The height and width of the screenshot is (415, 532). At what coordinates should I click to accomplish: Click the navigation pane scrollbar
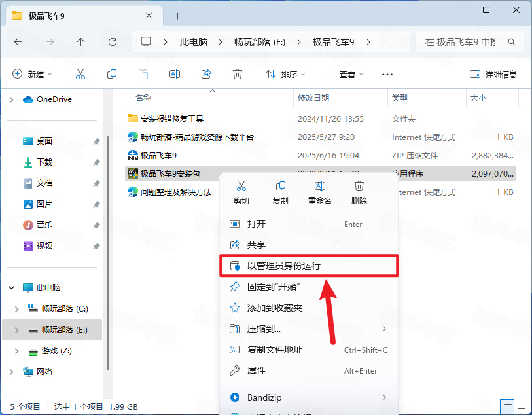pos(108,253)
